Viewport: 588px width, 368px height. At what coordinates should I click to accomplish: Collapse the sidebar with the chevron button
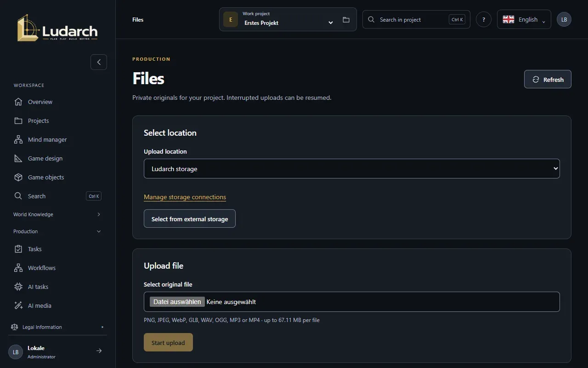pyautogui.click(x=99, y=62)
